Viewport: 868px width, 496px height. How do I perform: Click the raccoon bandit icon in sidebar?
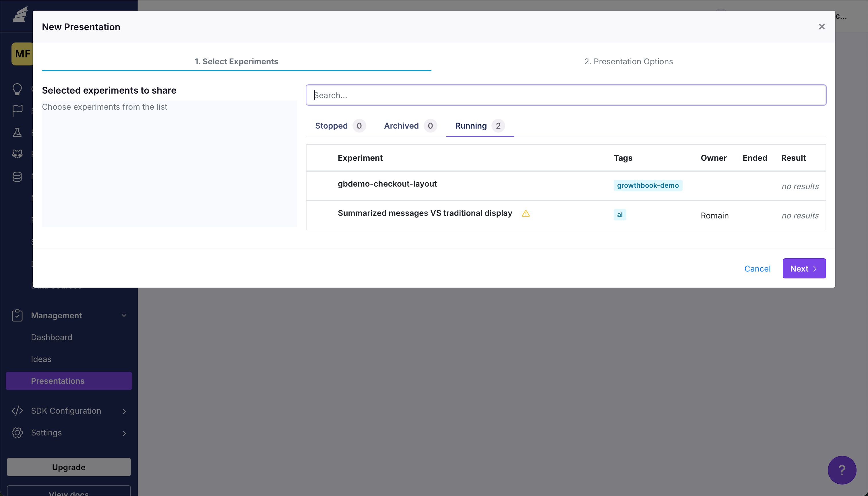(17, 154)
